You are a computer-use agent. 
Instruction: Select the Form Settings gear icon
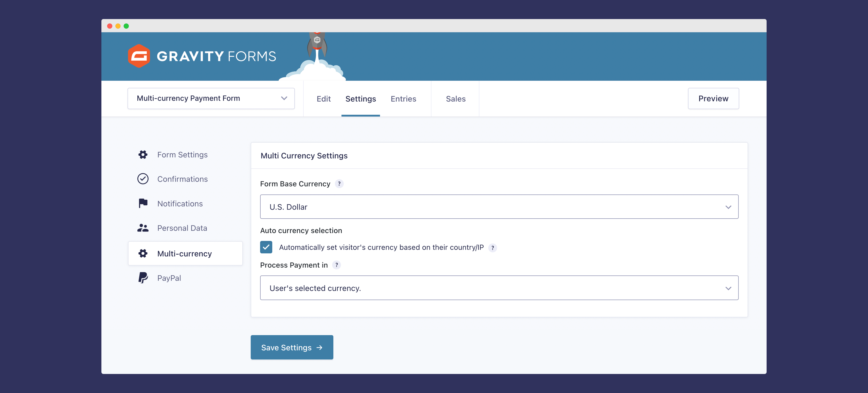click(143, 155)
